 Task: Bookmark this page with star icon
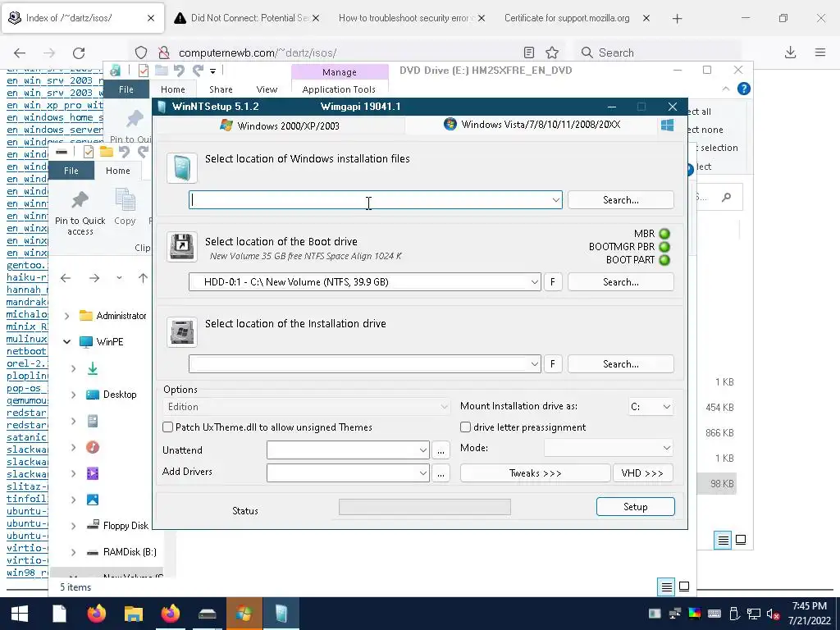click(x=552, y=52)
